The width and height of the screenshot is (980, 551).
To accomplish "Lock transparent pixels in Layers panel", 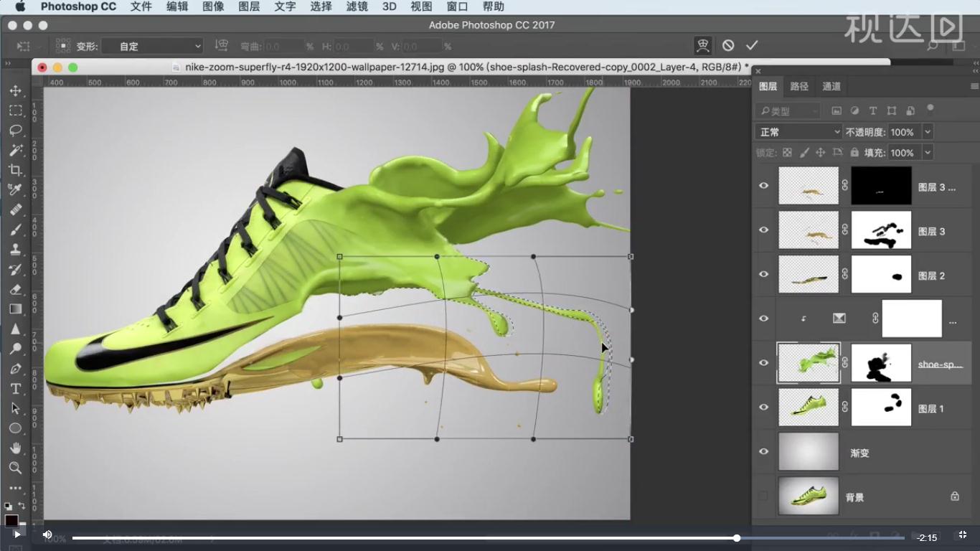I will pyautogui.click(x=787, y=152).
